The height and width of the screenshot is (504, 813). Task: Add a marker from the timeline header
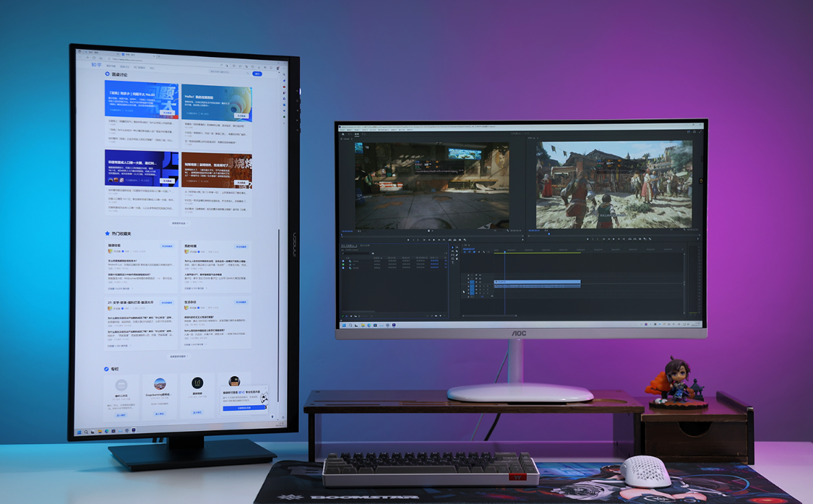[479, 252]
